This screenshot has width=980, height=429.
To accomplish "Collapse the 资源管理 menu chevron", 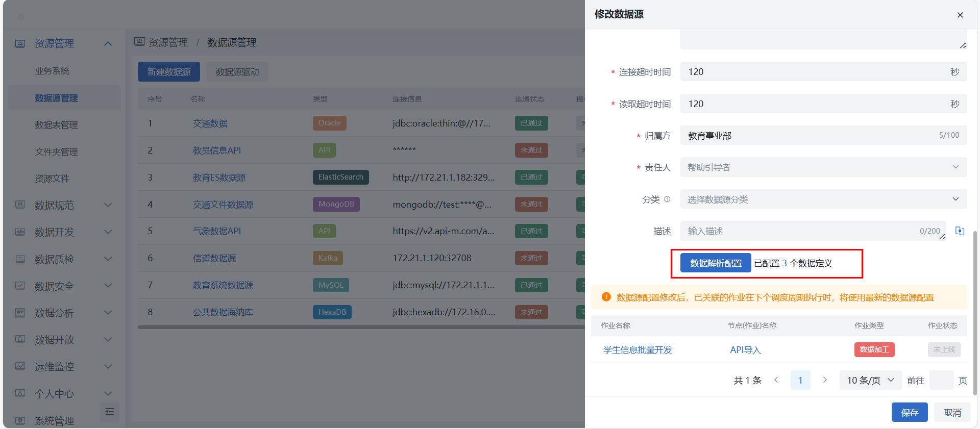I will [x=108, y=44].
